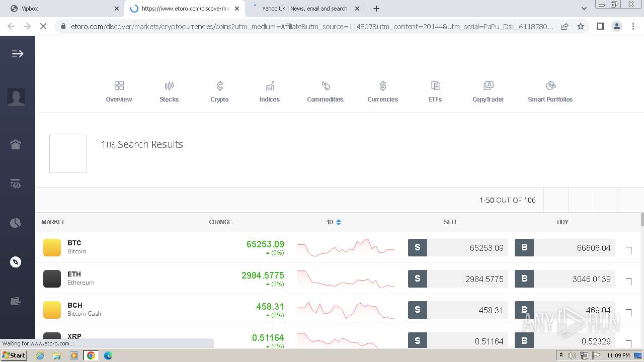Image resolution: width=644 pixels, height=362 pixels.
Task: Open Microsoft Edge from taskbar
Action: pos(108,355)
